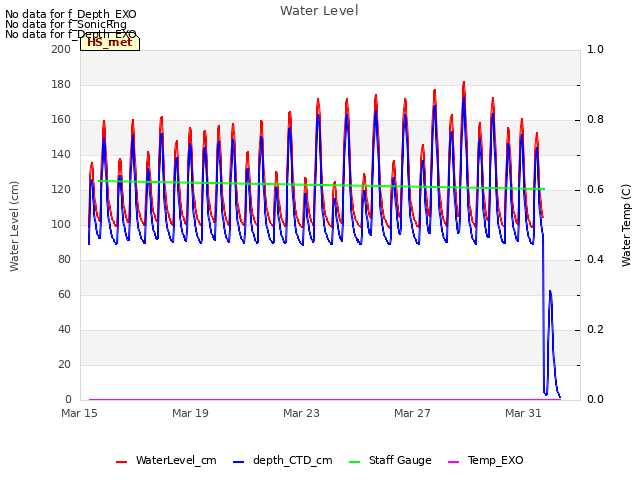Click the blue spike after Mar 31 drop
Viewport: 640px width, 480px height.
(x=550, y=292)
